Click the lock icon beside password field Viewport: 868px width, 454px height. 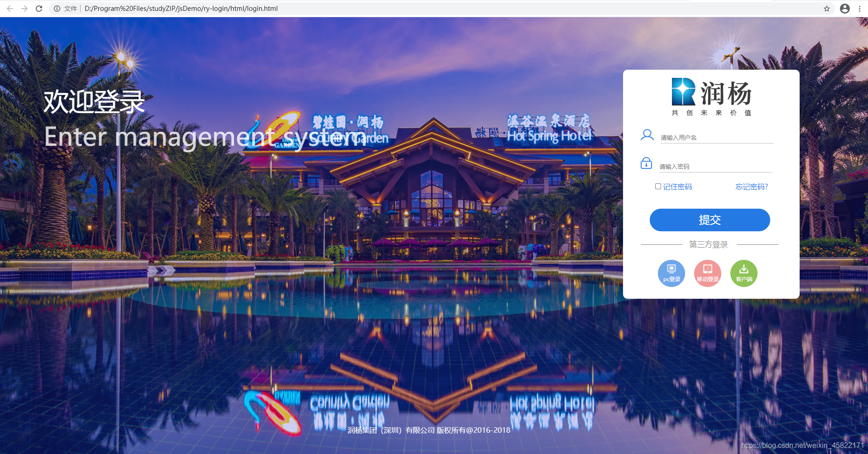(x=646, y=163)
